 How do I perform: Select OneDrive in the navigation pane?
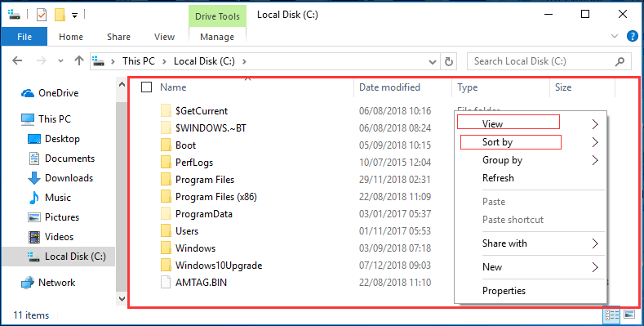pos(49,93)
